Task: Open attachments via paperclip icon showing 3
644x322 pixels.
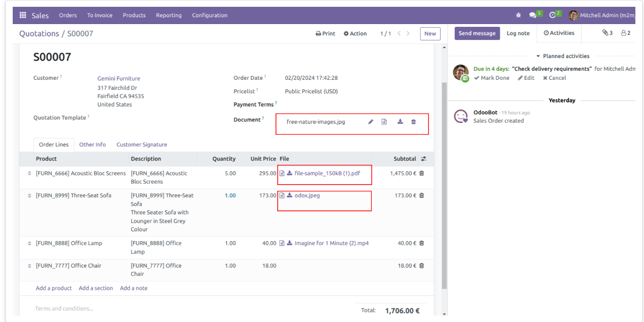Action: [606, 33]
